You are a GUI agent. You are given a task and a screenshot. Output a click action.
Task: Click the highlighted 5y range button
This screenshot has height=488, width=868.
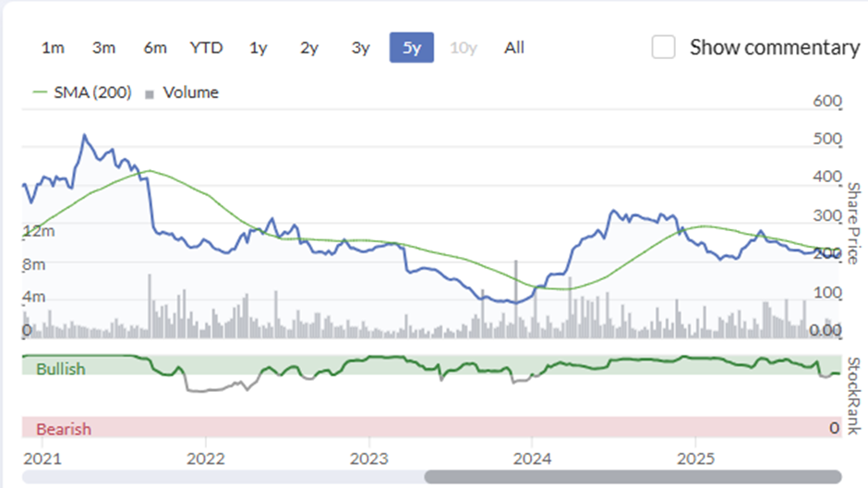coord(412,47)
